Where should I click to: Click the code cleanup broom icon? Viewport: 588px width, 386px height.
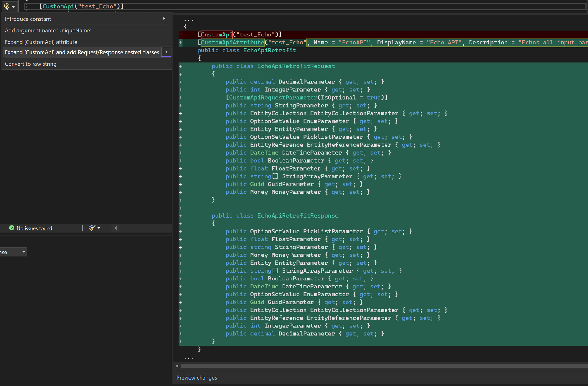point(92,228)
